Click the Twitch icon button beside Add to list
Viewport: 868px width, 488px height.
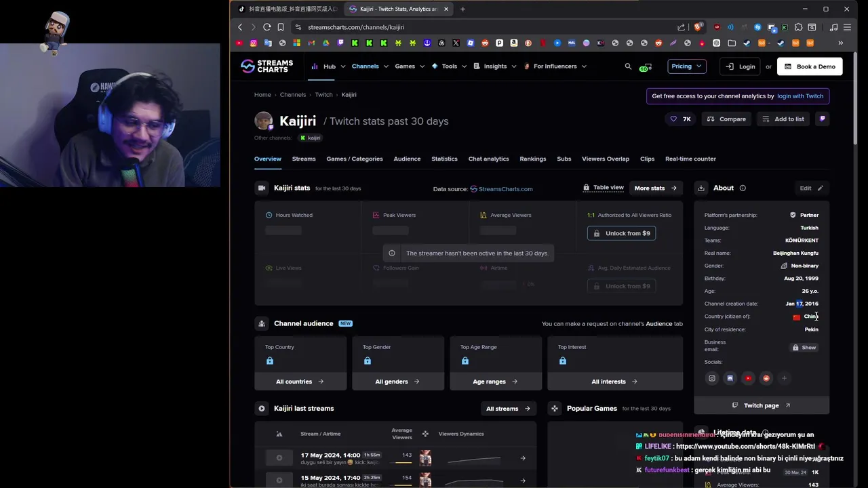click(x=823, y=119)
